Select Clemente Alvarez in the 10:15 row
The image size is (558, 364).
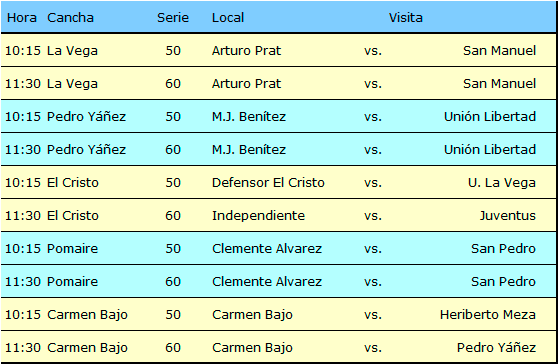coord(267,248)
